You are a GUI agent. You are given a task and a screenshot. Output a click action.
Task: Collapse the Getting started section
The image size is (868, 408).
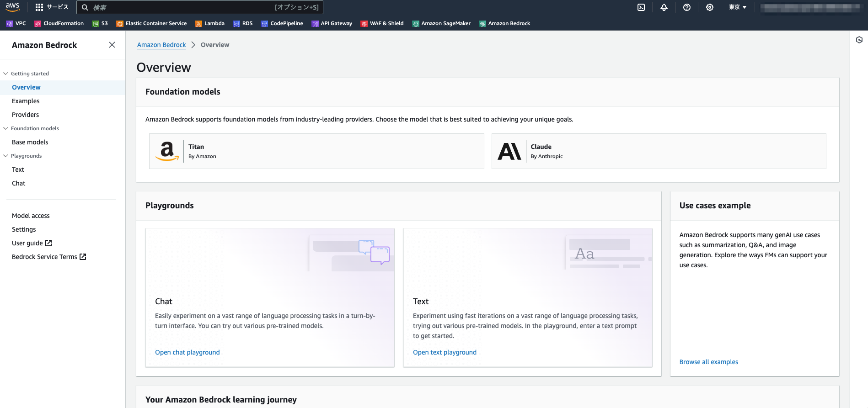5,74
